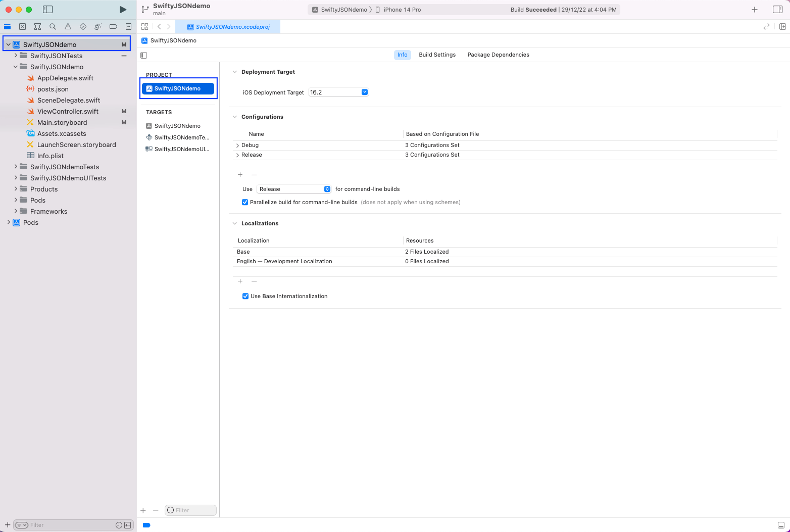Expand the Products folder

16,189
